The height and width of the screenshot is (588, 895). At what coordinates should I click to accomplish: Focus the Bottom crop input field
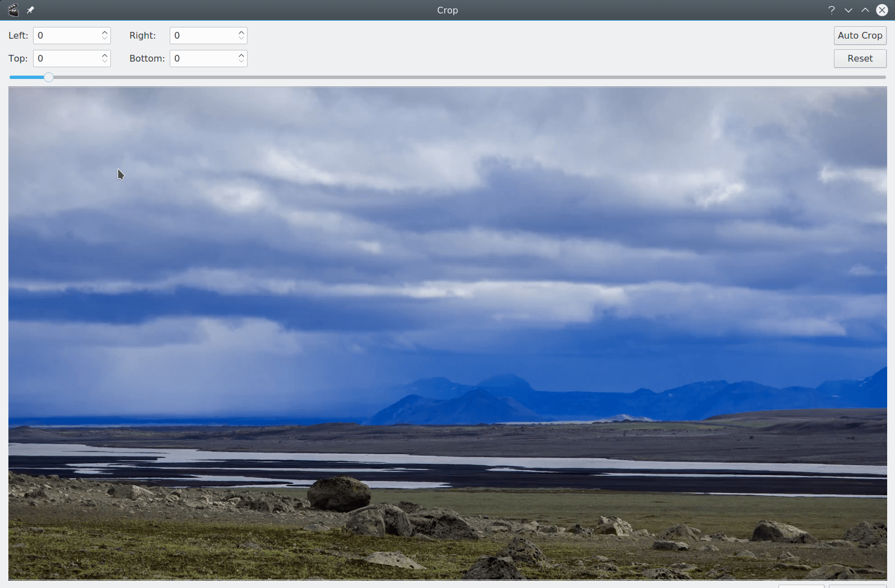pyautogui.click(x=204, y=59)
